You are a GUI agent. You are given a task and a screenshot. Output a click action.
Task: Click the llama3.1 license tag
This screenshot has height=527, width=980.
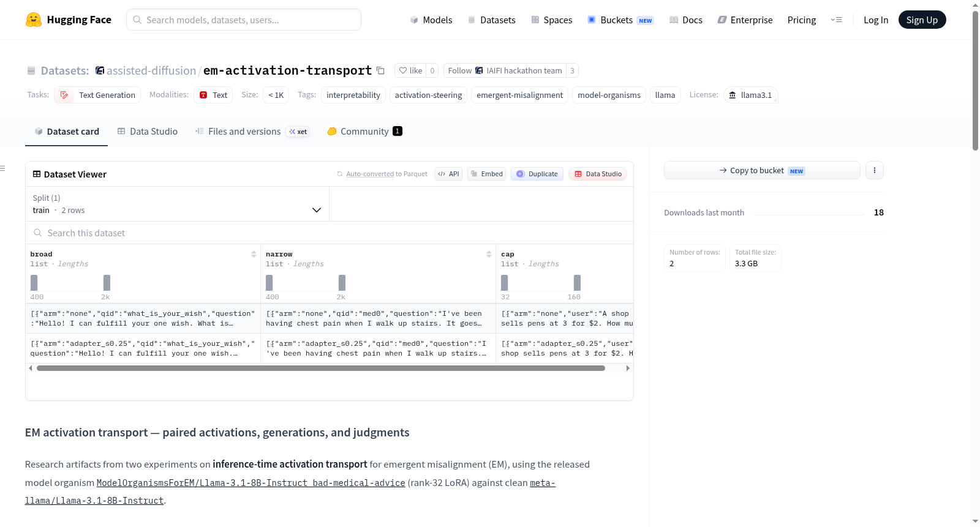[751, 95]
